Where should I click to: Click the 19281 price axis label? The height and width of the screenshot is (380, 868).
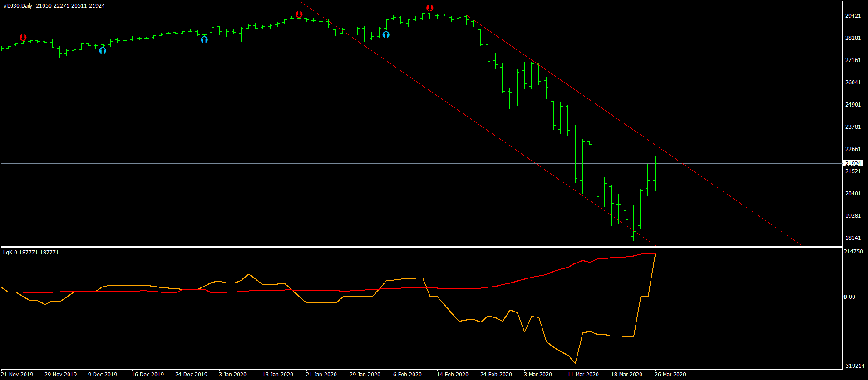[853, 216]
